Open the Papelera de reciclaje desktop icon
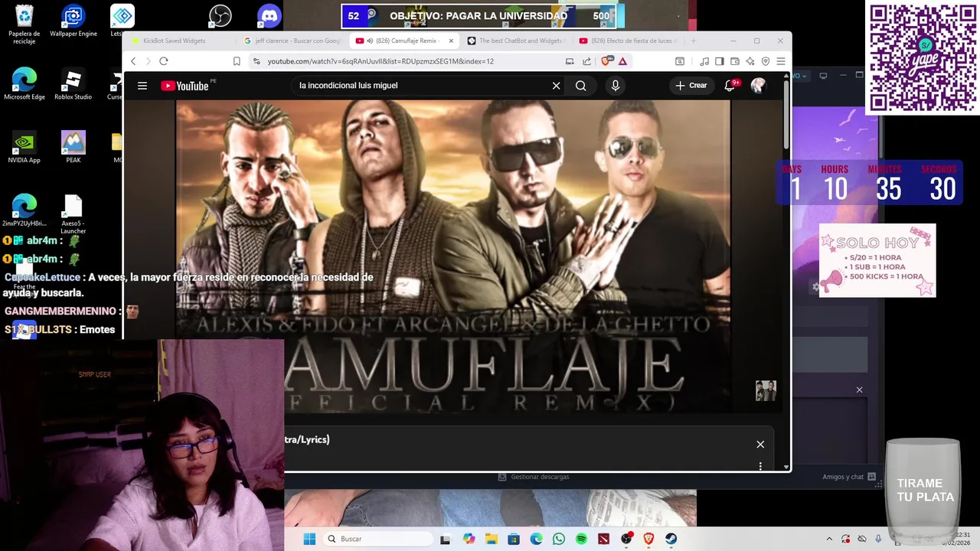 pos(24,23)
